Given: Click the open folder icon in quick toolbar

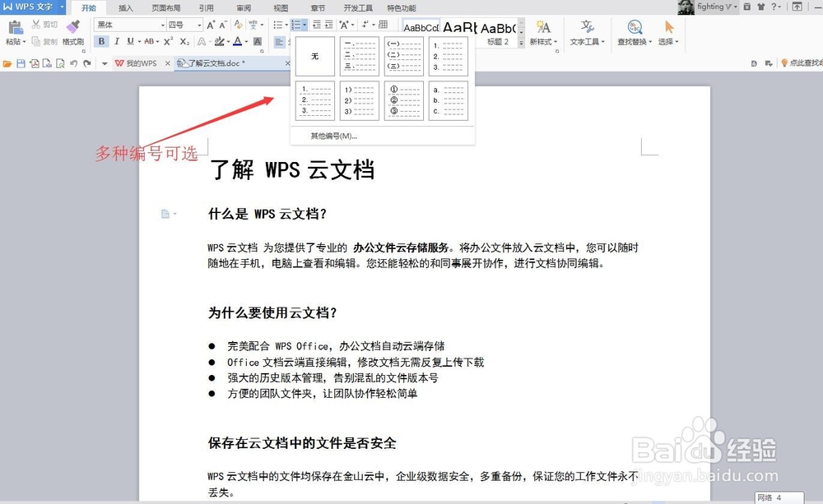Looking at the screenshot, I should (7, 63).
